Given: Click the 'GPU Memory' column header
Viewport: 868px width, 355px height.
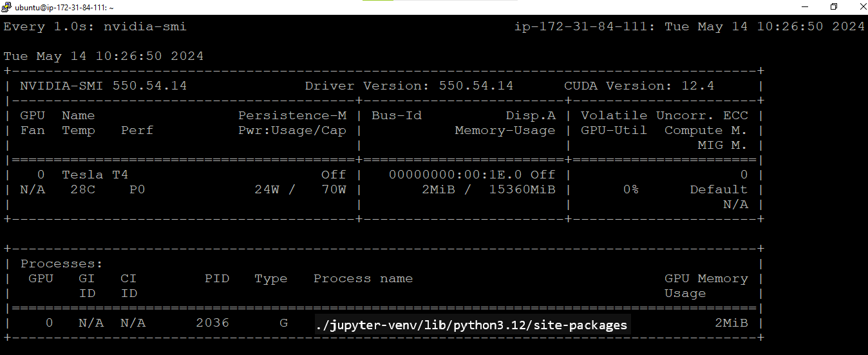Looking at the screenshot, I should coord(706,278).
